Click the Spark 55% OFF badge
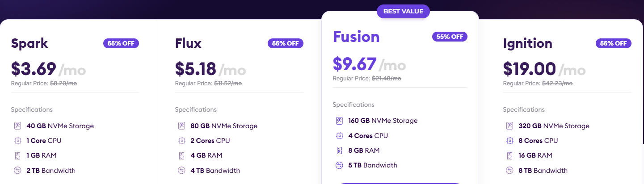This screenshot has height=184, width=644. pos(121,43)
